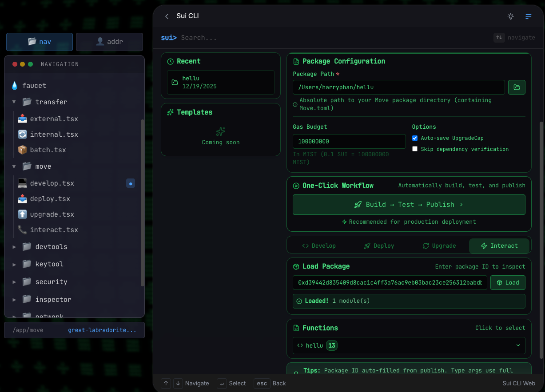
Task: Click the plug icon on interact.tsx
Action: pos(23,230)
